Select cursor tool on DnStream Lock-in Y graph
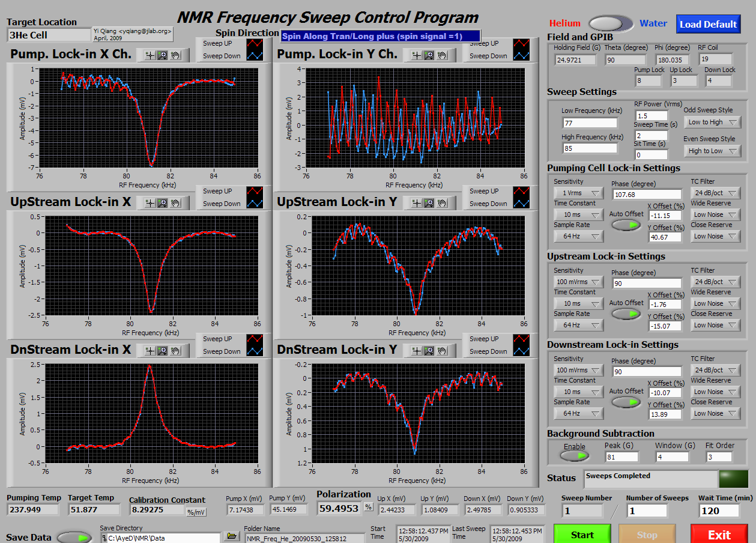 [416, 351]
